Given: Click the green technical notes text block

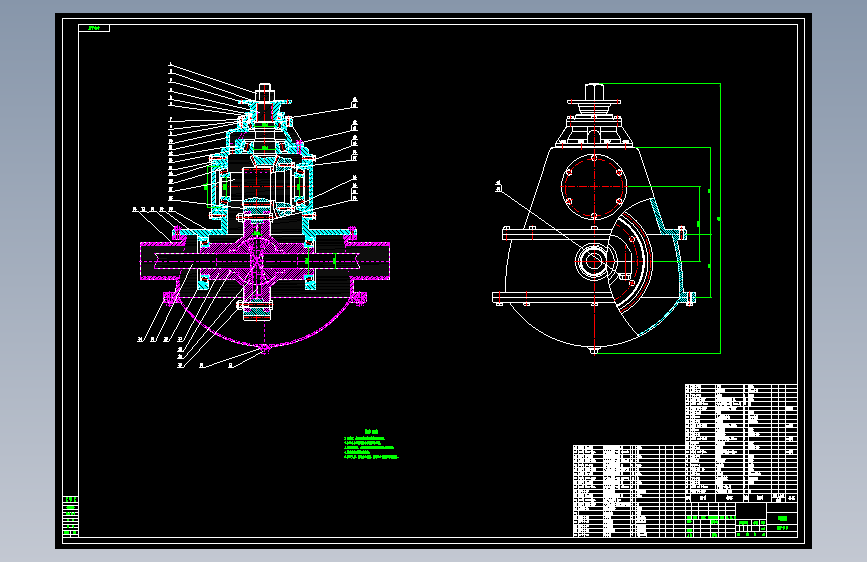Looking at the screenshot, I should (370, 444).
